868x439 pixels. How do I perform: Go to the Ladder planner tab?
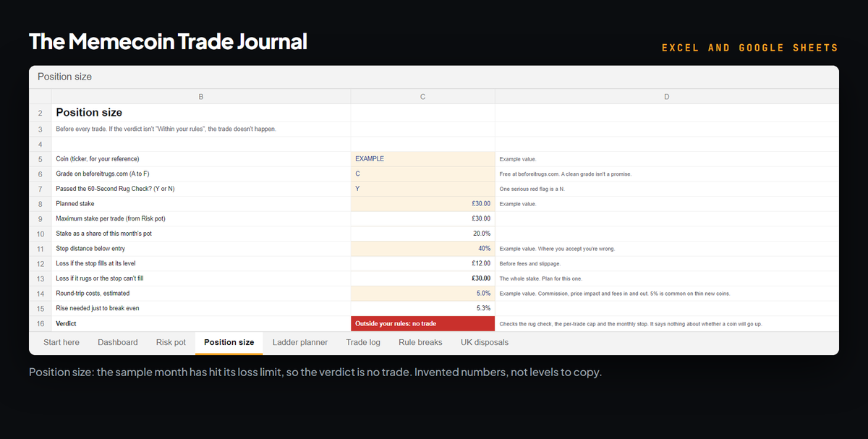(300, 342)
